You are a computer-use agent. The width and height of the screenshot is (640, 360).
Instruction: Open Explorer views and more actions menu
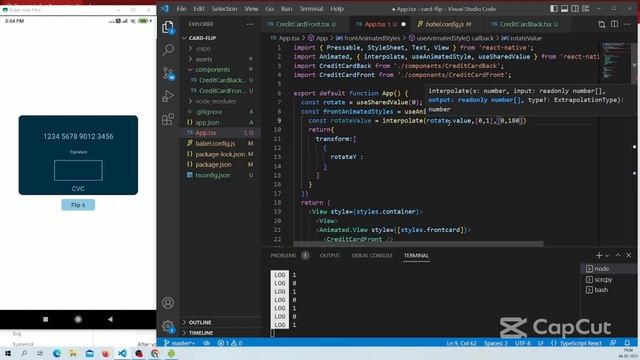(x=249, y=24)
